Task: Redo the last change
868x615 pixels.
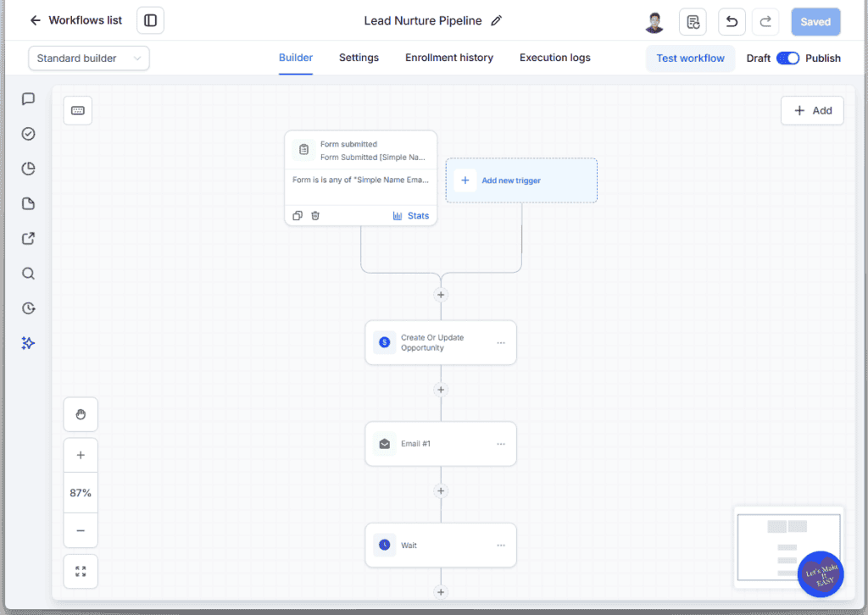Action: tap(765, 22)
